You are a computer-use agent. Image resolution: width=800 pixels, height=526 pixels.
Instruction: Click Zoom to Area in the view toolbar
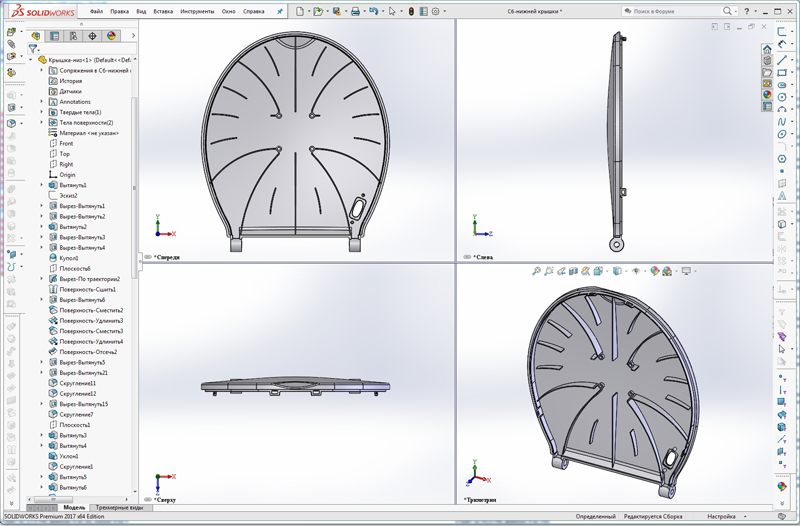[x=548, y=271]
